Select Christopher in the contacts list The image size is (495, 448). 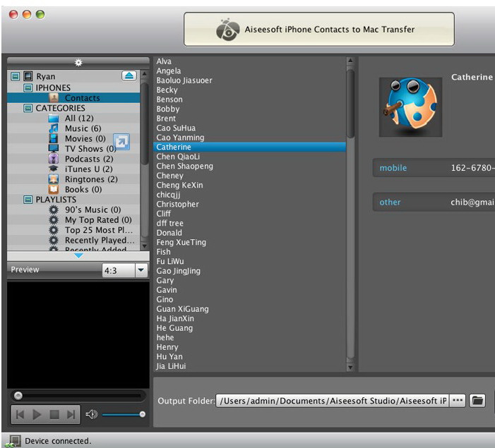(x=178, y=205)
